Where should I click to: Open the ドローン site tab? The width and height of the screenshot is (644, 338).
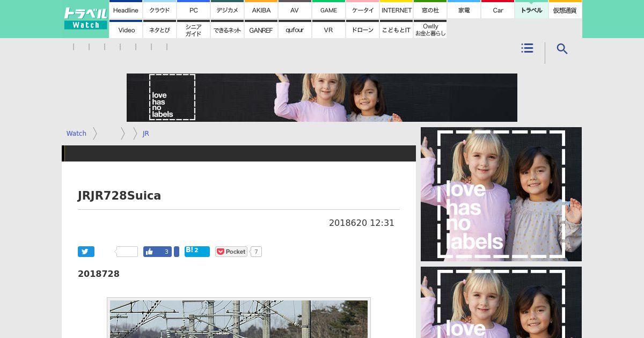click(x=362, y=30)
